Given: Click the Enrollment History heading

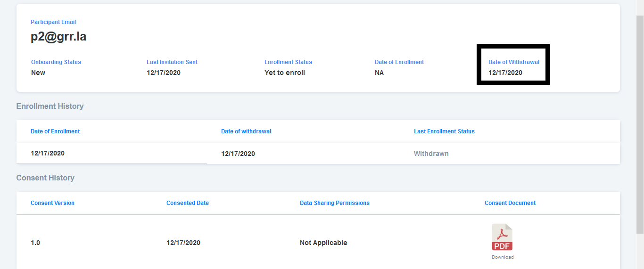Looking at the screenshot, I should (x=50, y=106).
